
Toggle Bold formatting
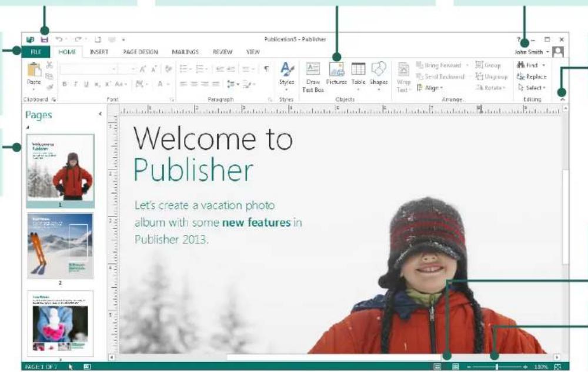coord(65,84)
